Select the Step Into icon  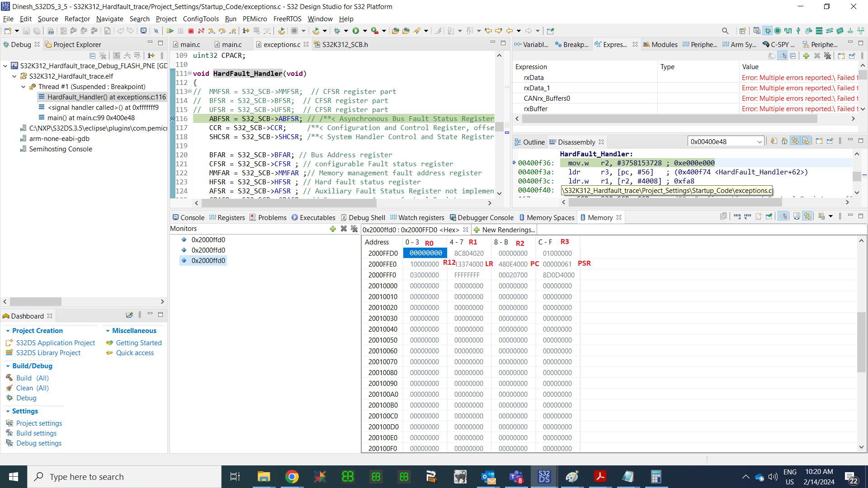tap(212, 30)
